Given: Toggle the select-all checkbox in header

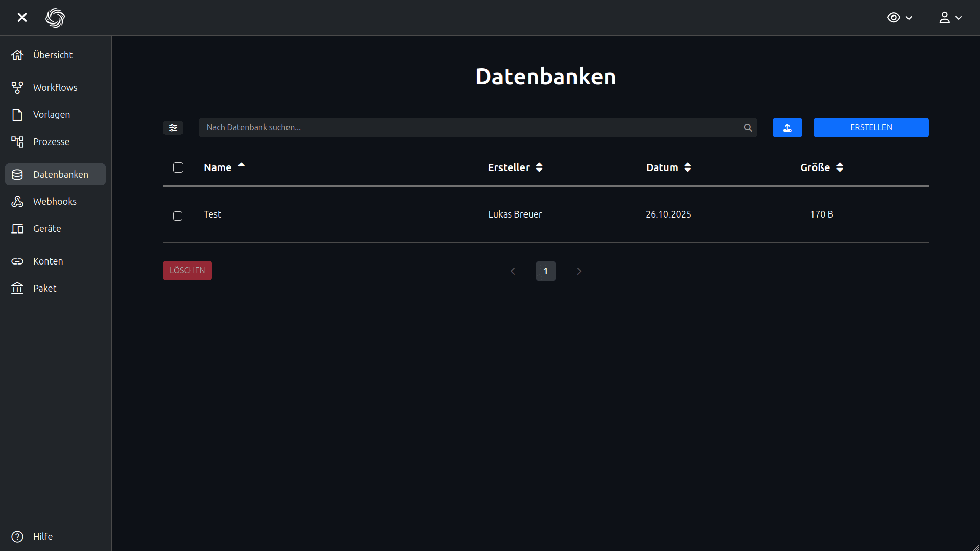Looking at the screenshot, I should [178, 167].
